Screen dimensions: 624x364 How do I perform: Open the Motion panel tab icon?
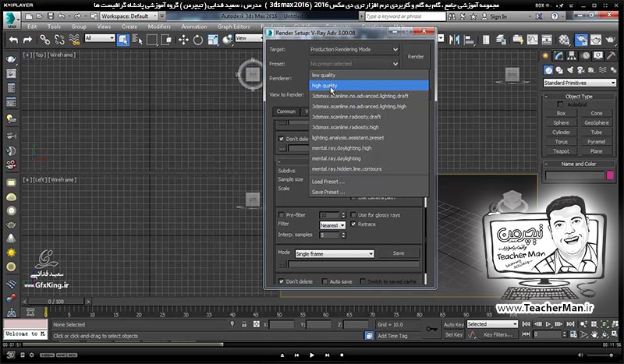pos(586,55)
